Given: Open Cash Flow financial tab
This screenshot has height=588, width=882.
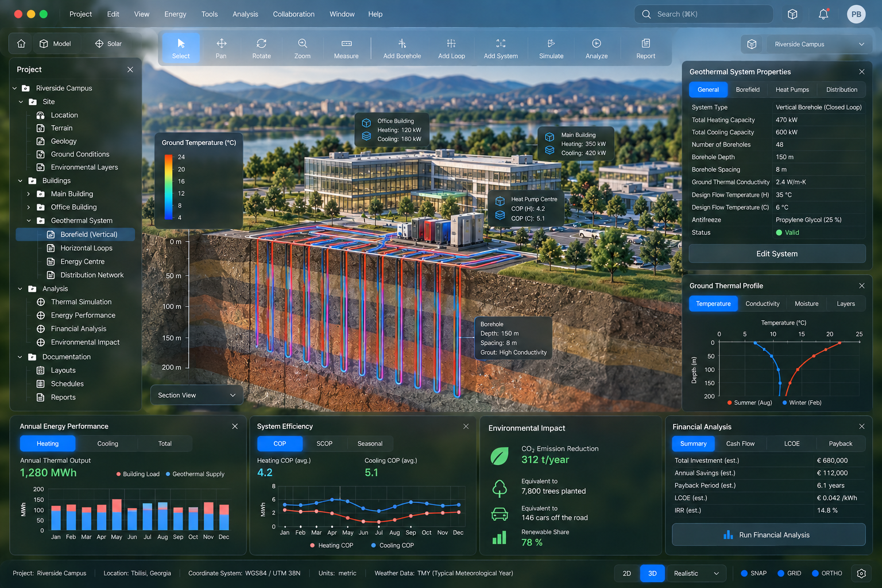Looking at the screenshot, I should (740, 443).
